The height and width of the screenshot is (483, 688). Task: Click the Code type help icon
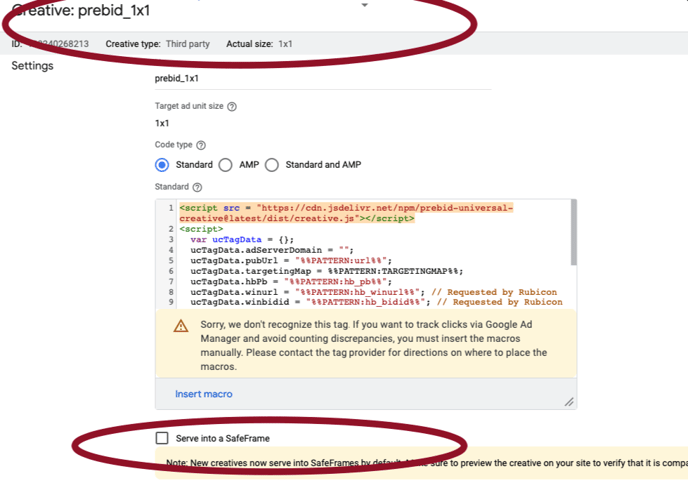[201, 145]
